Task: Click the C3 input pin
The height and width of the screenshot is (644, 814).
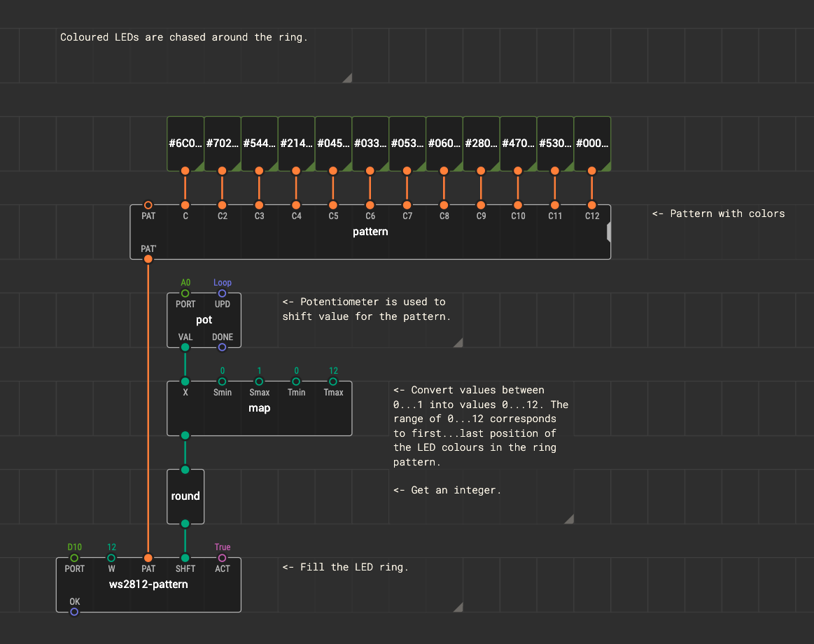Action: [259, 205]
